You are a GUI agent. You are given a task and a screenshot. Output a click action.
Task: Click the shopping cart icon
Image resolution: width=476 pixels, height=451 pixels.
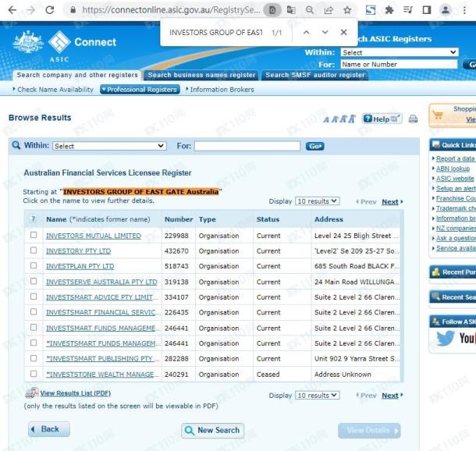(438, 115)
